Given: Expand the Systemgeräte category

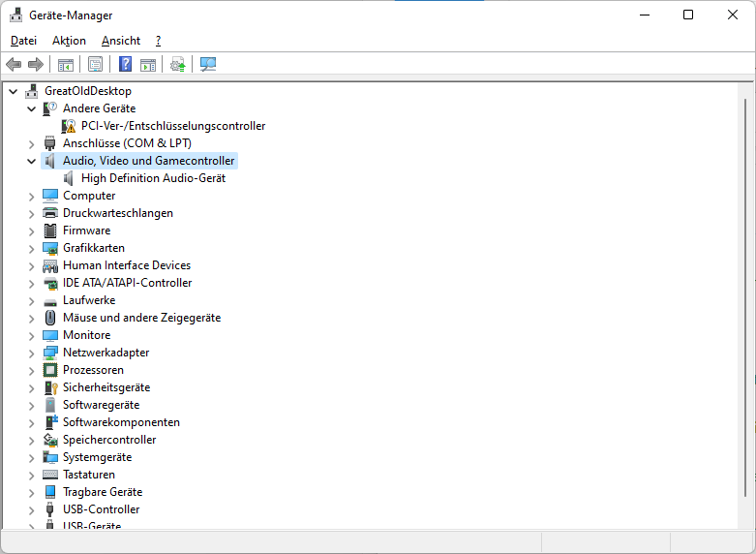Looking at the screenshot, I should point(31,457).
